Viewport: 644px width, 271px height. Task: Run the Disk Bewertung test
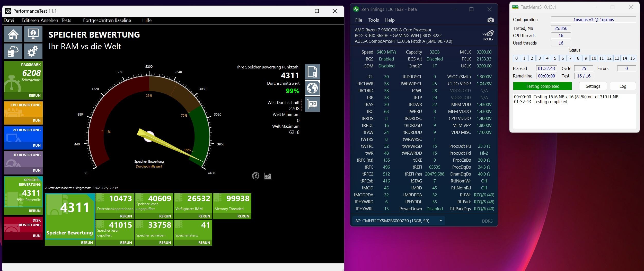(x=37, y=236)
